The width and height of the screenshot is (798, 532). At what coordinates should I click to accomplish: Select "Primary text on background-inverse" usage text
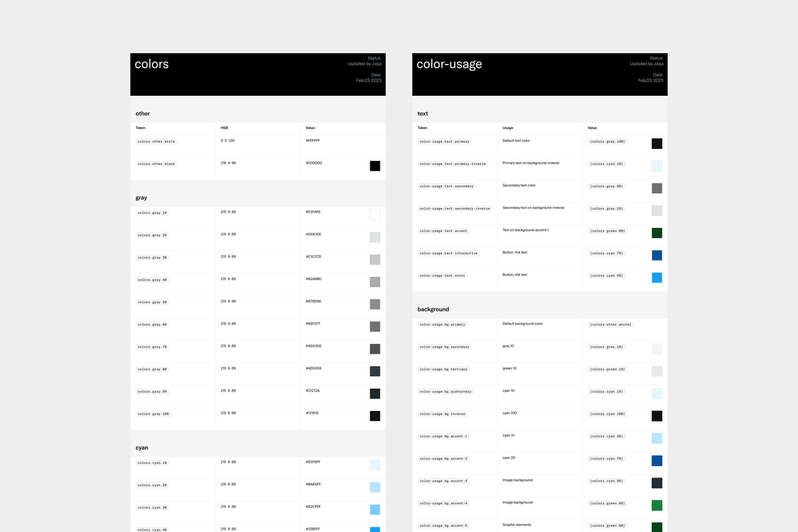(x=533, y=163)
